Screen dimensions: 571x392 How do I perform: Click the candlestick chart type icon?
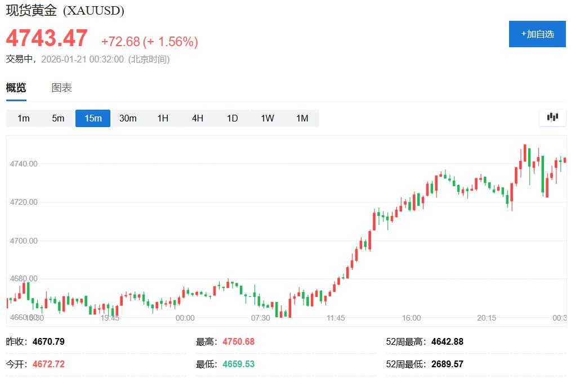pos(552,118)
